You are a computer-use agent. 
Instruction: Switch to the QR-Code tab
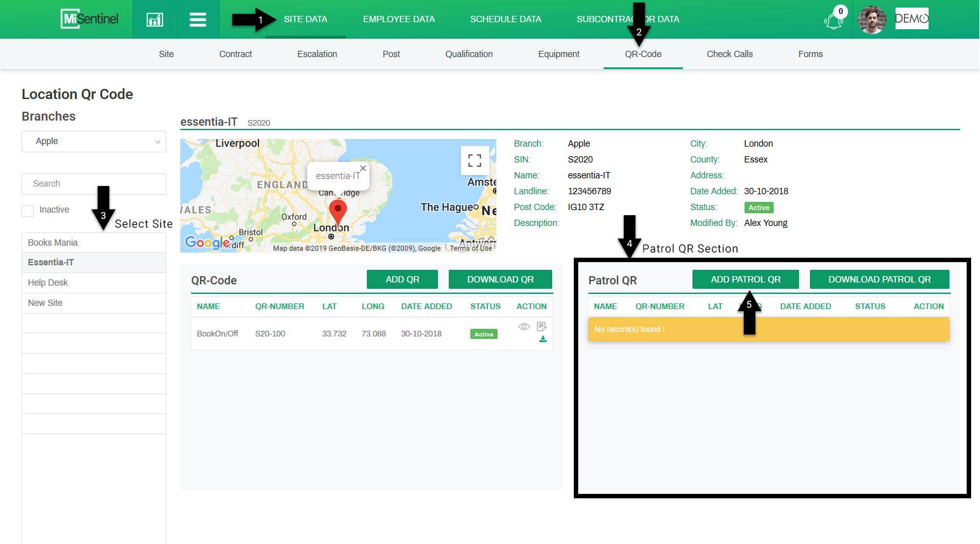(x=643, y=55)
